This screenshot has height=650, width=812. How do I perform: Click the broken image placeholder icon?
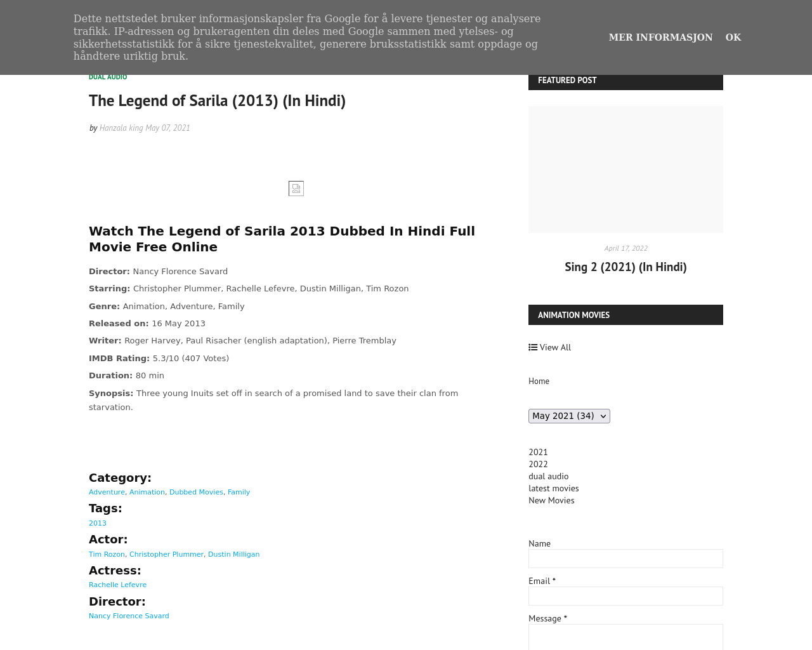(296, 189)
